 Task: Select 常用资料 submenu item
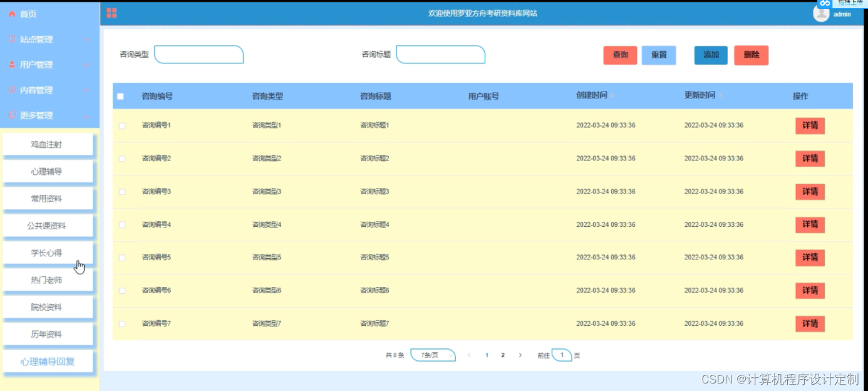tap(47, 199)
